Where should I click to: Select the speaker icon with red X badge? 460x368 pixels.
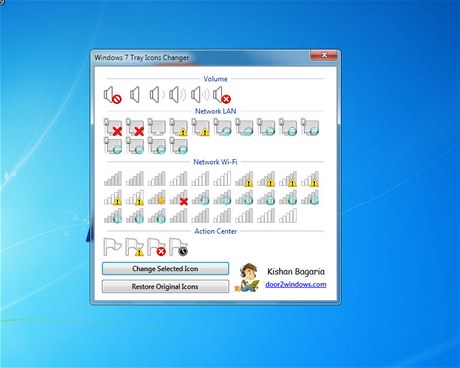point(222,95)
